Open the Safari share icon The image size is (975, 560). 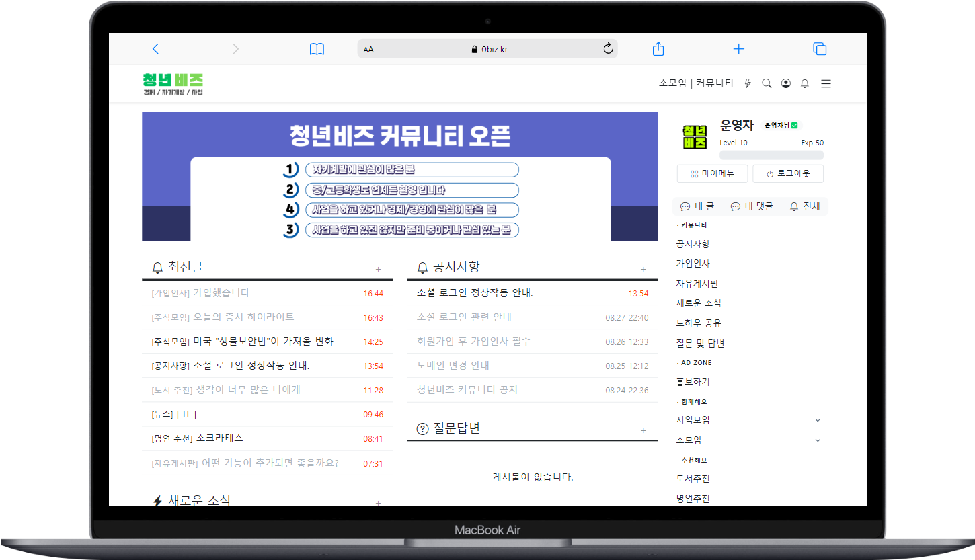[x=658, y=48]
